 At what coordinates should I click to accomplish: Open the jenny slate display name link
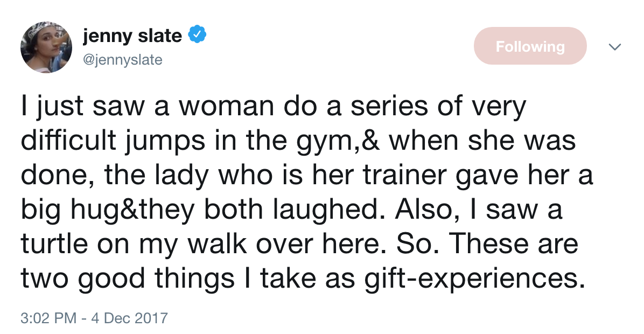coord(132,36)
